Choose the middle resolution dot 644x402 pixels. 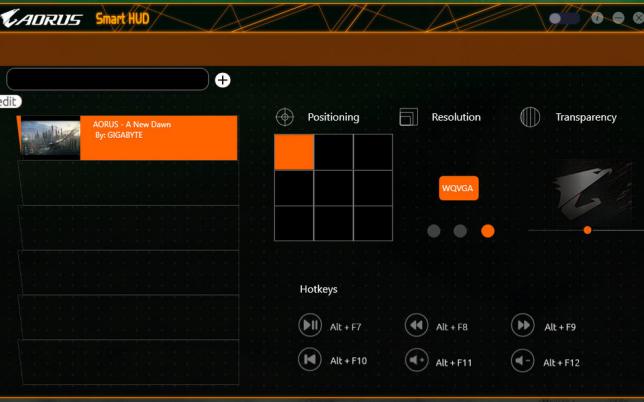click(460, 231)
